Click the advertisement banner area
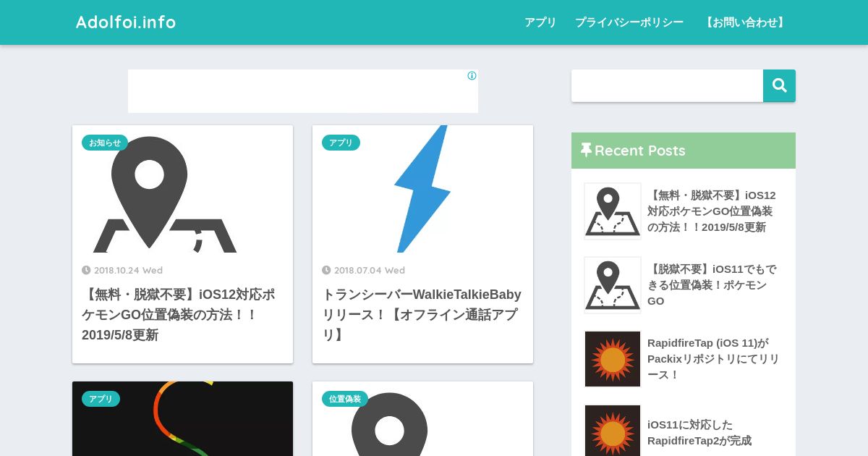Screen dimensions: 868x456 303,91
